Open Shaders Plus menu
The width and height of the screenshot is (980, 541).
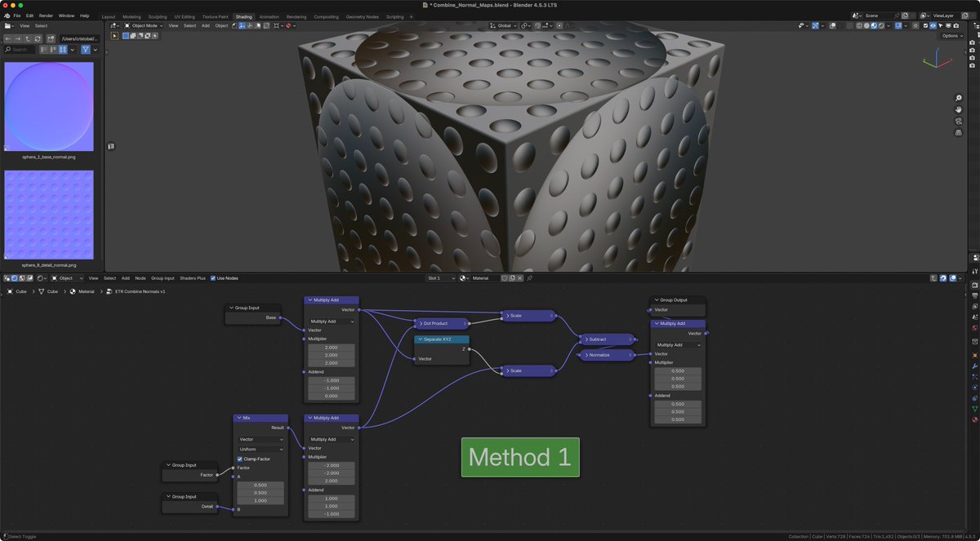click(193, 278)
